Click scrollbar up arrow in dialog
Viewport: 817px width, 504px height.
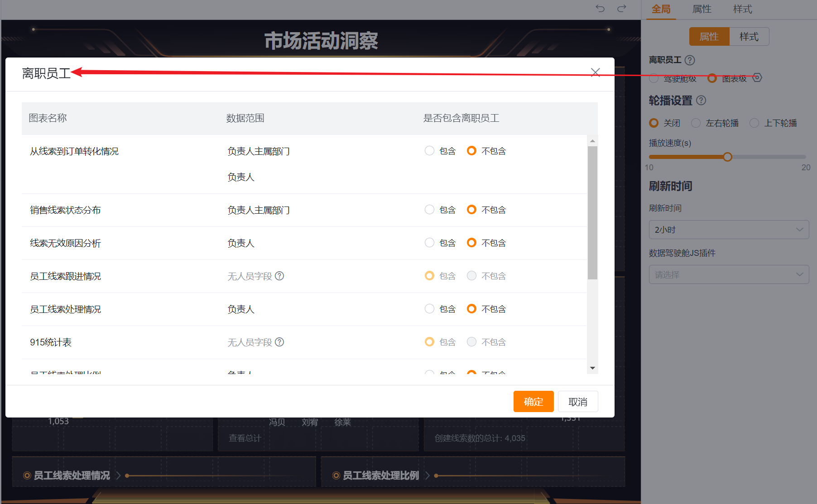tap(592, 141)
